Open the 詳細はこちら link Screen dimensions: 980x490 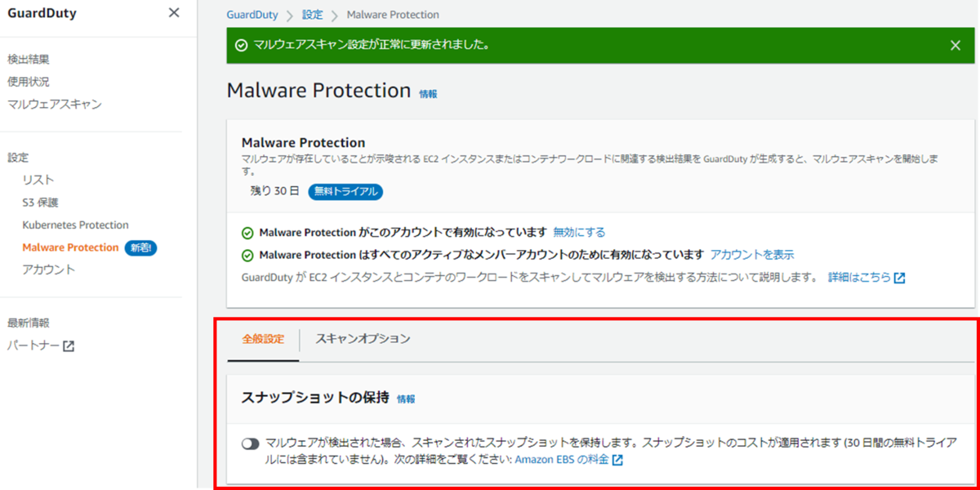point(860,278)
